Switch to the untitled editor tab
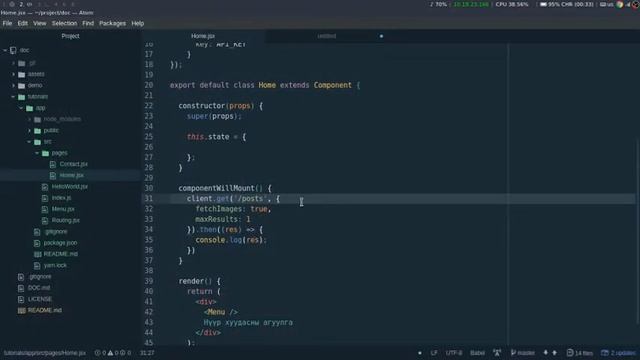Image resolution: width=640 pixels, height=360 pixels. tap(327, 36)
